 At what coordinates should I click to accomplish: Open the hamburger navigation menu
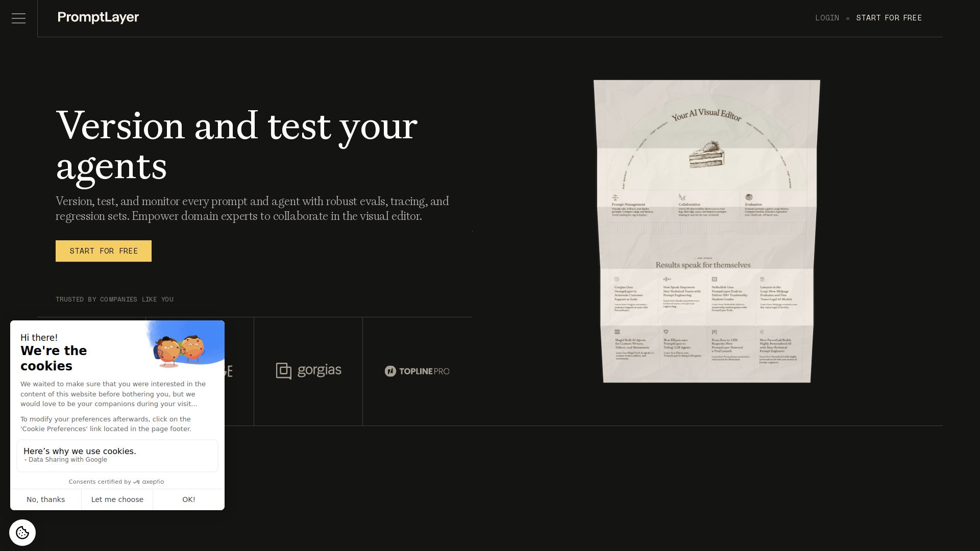tap(18, 18)
